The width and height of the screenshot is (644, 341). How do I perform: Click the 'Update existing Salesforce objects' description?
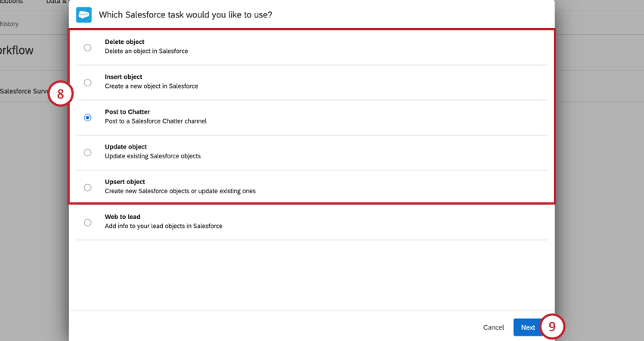pyautogui.click(x=152, y=156)
